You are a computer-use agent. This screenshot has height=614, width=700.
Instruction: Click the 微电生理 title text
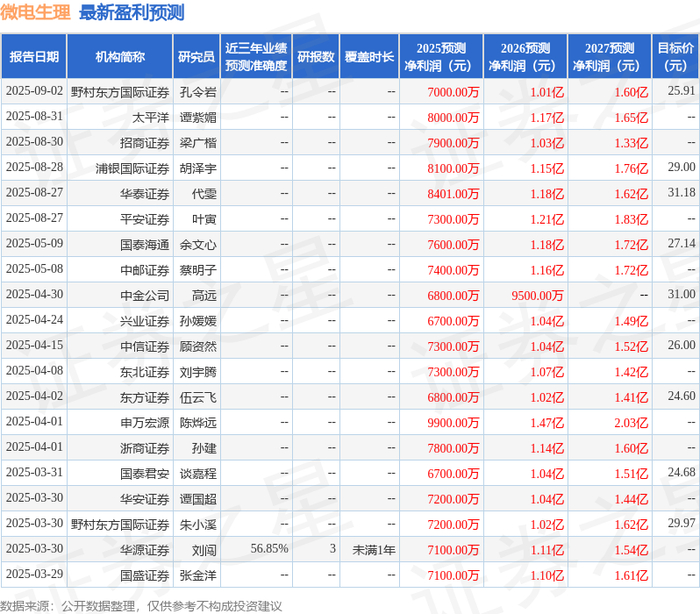pos(35,13)
